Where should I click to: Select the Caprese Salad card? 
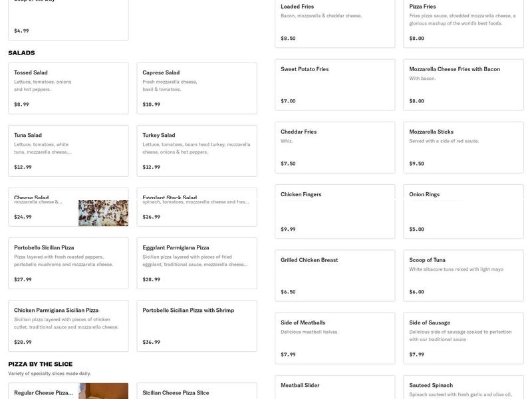point(197,88)
